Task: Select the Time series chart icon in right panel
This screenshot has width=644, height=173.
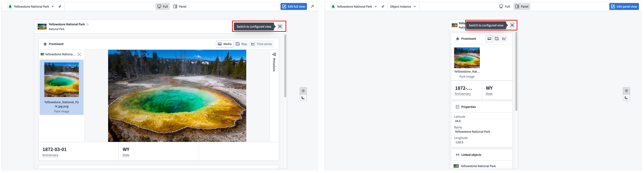Action: 504,38
